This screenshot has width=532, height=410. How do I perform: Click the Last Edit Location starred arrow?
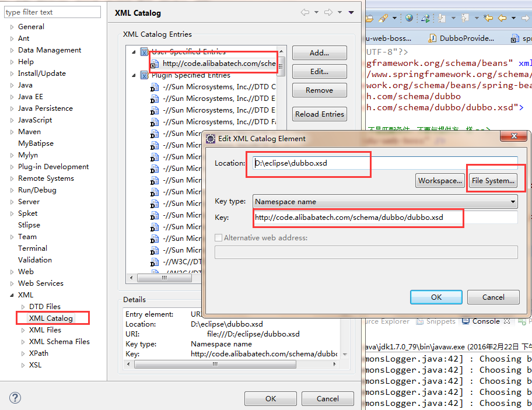pos(488,18)
